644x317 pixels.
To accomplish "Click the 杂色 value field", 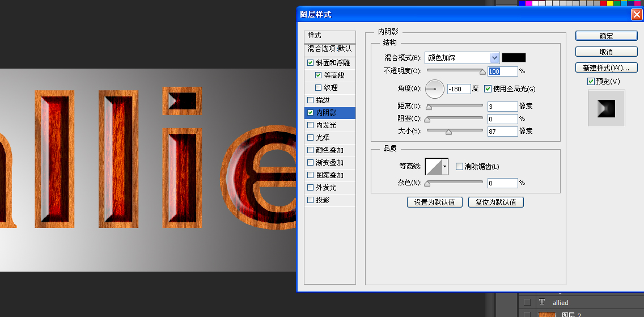I will point(503,183).
